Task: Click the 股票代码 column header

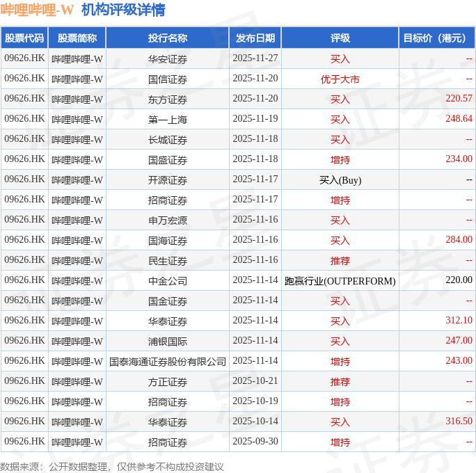Action: click(x=24, y=38)
